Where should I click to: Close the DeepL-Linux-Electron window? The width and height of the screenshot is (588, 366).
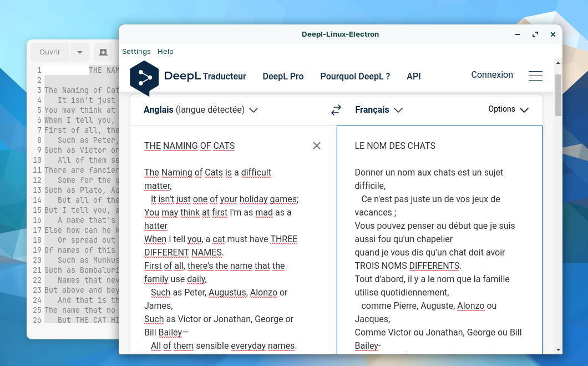(553, 34)
